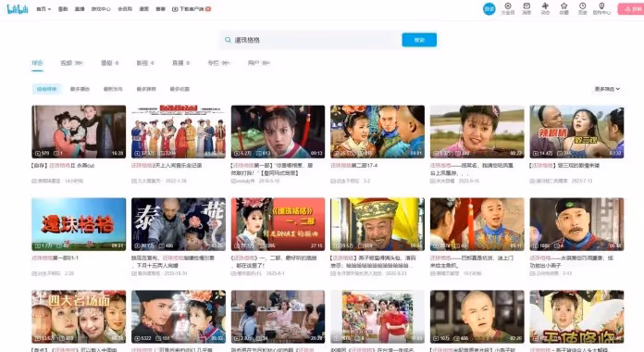This screenshot has width=644, height=352.
Task: Switch to the 影视 results tab
Action: click(145, 63)
